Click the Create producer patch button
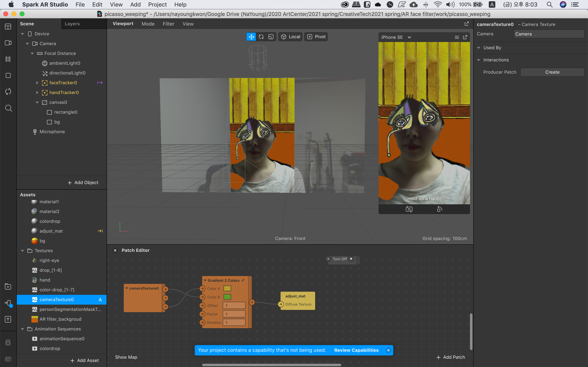This screenshot has height=367, width=588. pos(552,72)
